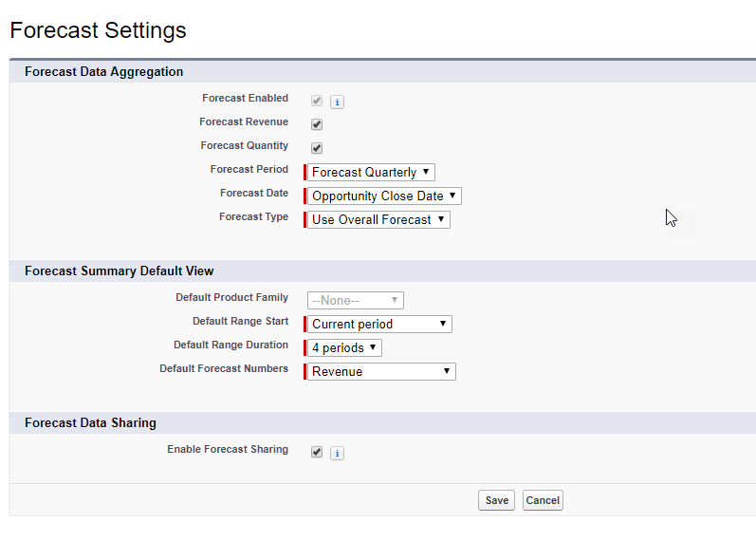This screenshot has height=560, width=756.
Task: Click the Default Product Family dropdown
Action: (x=356, y=300)
